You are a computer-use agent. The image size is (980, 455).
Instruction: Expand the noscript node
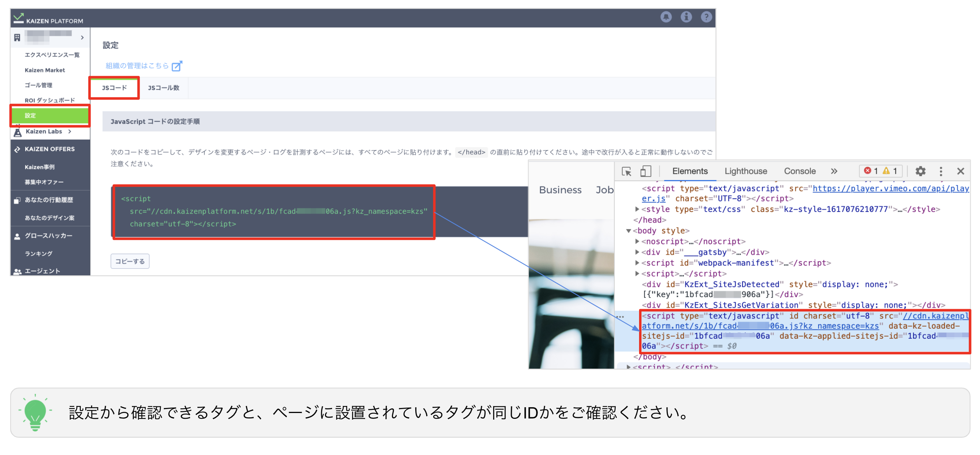[637, 241]
